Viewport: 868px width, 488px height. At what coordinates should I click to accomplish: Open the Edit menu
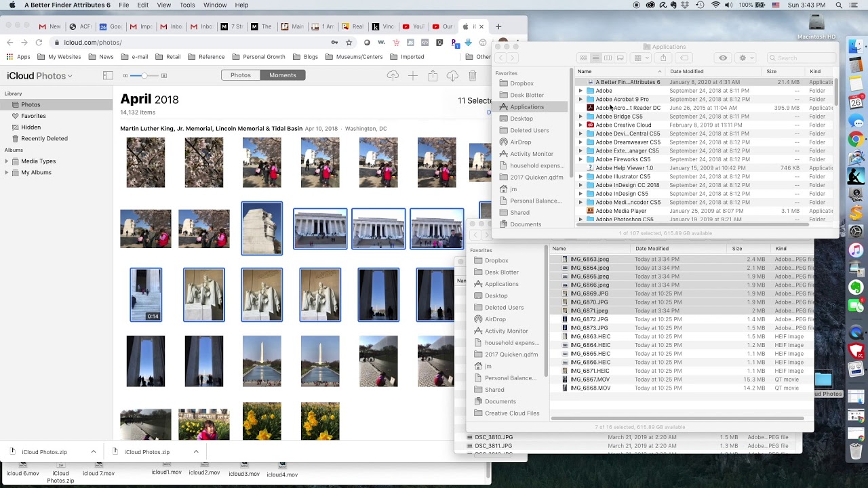[143, 5]
